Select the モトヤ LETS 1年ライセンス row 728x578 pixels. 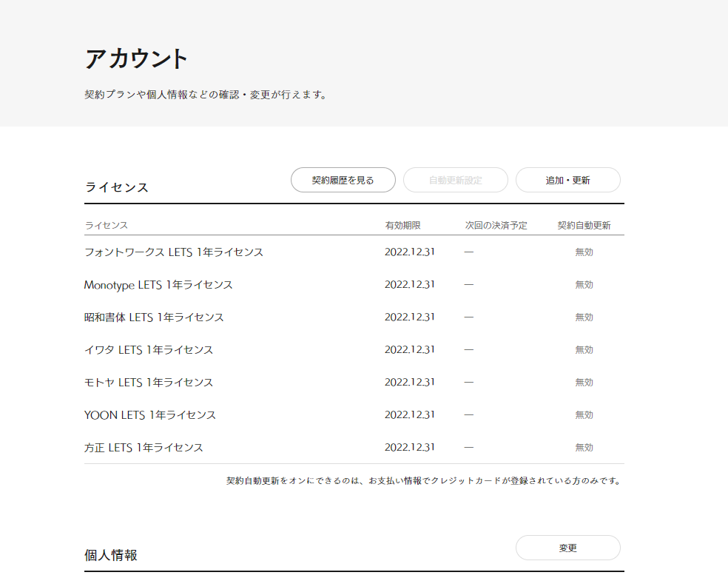354,382
